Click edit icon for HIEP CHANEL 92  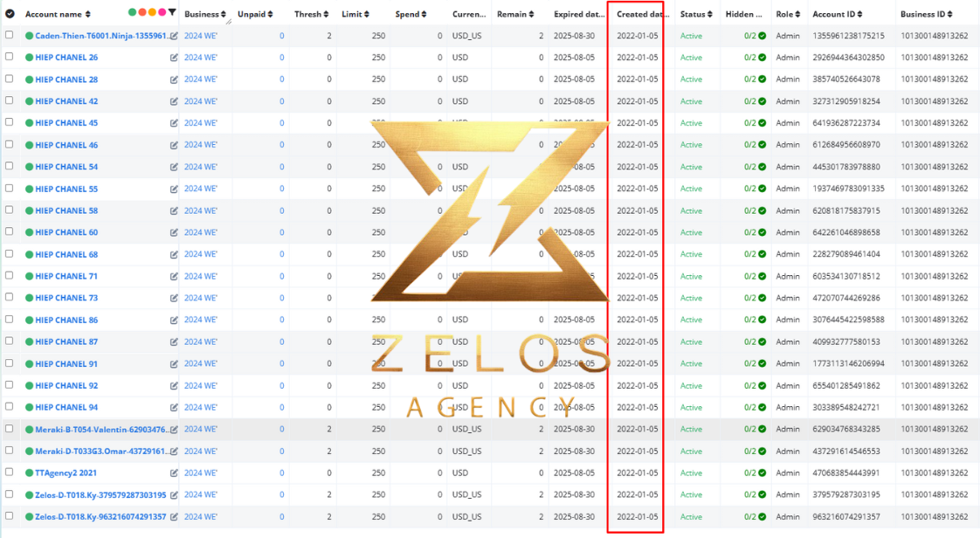[x=174, y=385]
